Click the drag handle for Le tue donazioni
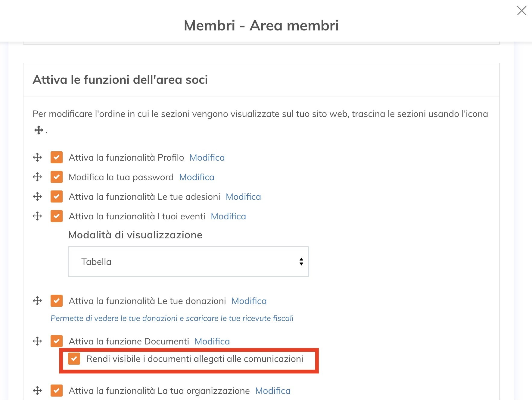Screen dimensions: 532x402 pyautogui.click(x=37, y=301)
